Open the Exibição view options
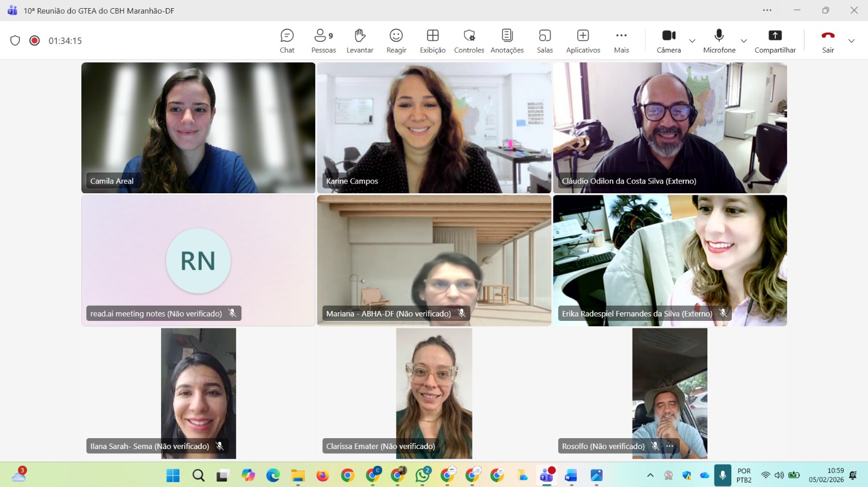868x487 pixels. pyautogui.click(x=432, y=41)
